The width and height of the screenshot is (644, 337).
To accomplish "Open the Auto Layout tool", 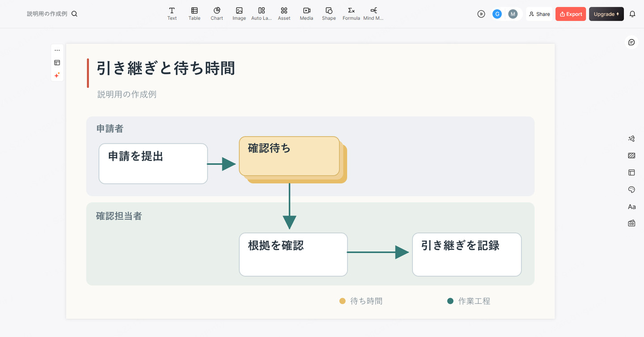I will [262, 13].
